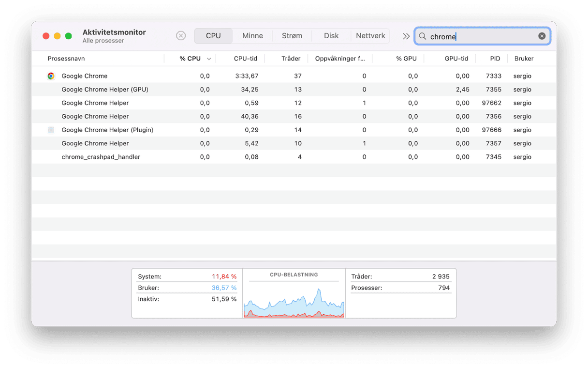The width and height of the screenshot is (588, 368).
Task: Maximize the window with green button
Action: [68, 36]
